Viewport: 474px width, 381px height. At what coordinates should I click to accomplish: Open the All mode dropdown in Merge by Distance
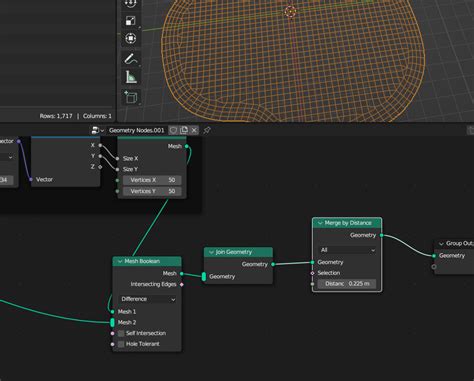point(347,250)
